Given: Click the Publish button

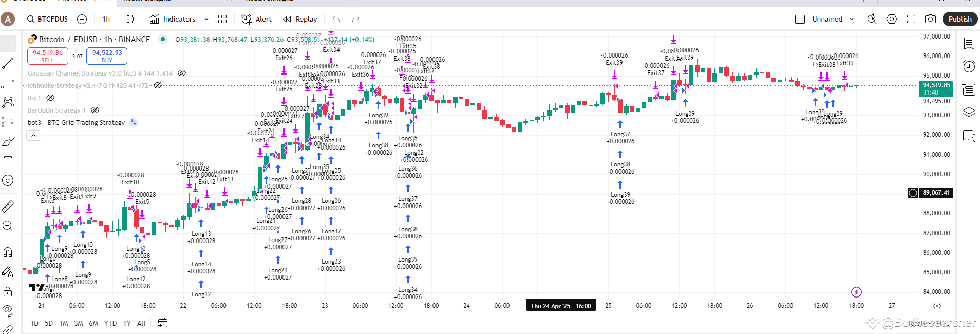Looking at the screenshot, I should (x=960, y=19).
